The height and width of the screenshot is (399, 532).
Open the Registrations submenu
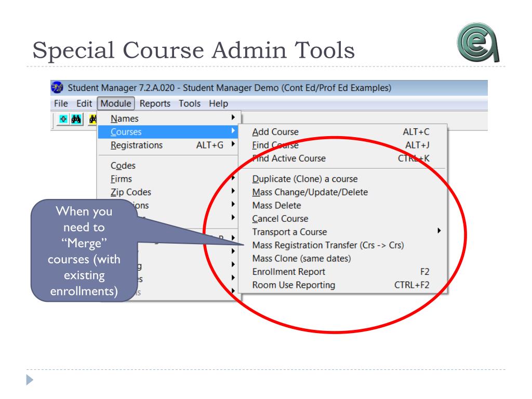tap(169, 145)
